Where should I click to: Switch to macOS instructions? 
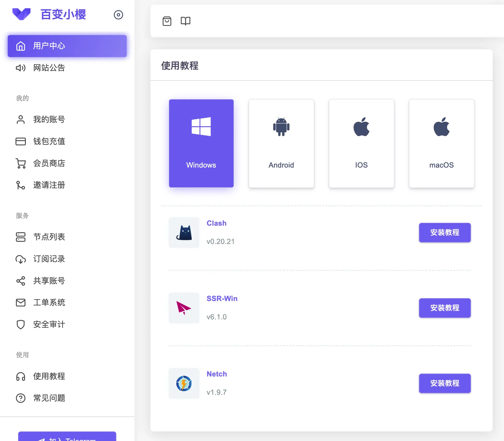click(441, 143)
